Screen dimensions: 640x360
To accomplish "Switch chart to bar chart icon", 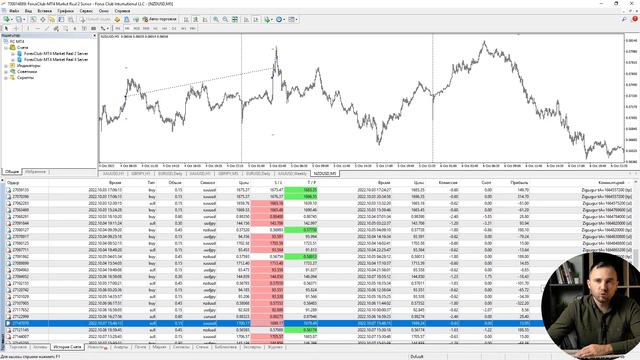I will click(186, 19).
